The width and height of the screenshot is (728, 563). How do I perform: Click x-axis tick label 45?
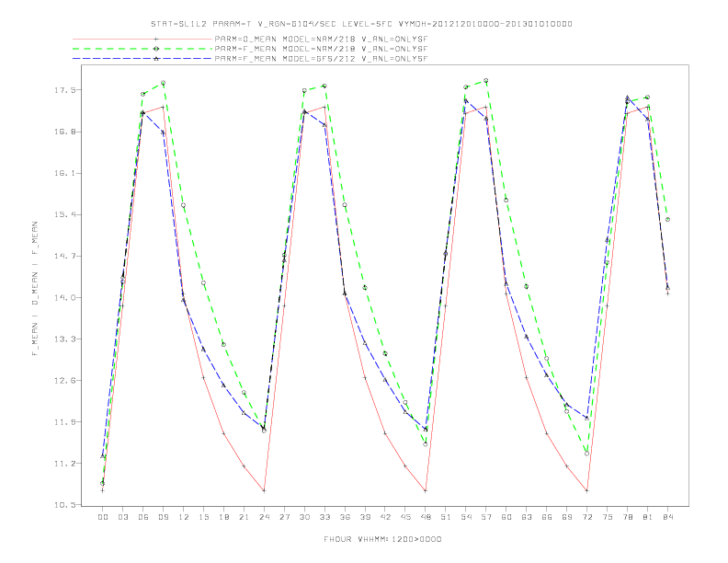click(x=405, y=517)
